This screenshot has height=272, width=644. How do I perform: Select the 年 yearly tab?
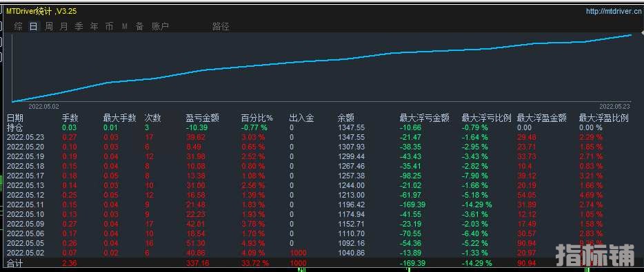(94, 27)
